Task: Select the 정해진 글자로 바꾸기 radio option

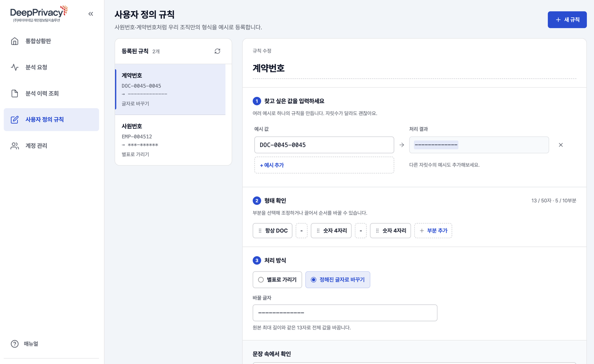Action: (x=338, y=280)
